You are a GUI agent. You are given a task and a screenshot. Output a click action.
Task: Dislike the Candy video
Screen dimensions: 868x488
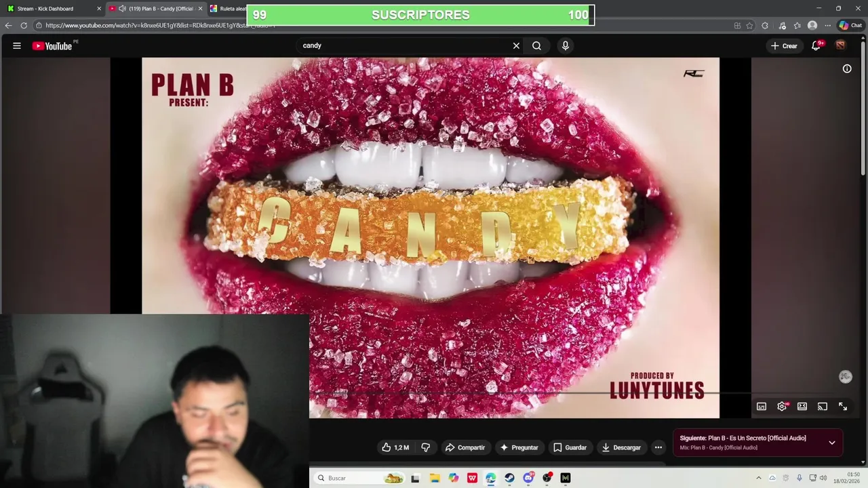[426, 447]
